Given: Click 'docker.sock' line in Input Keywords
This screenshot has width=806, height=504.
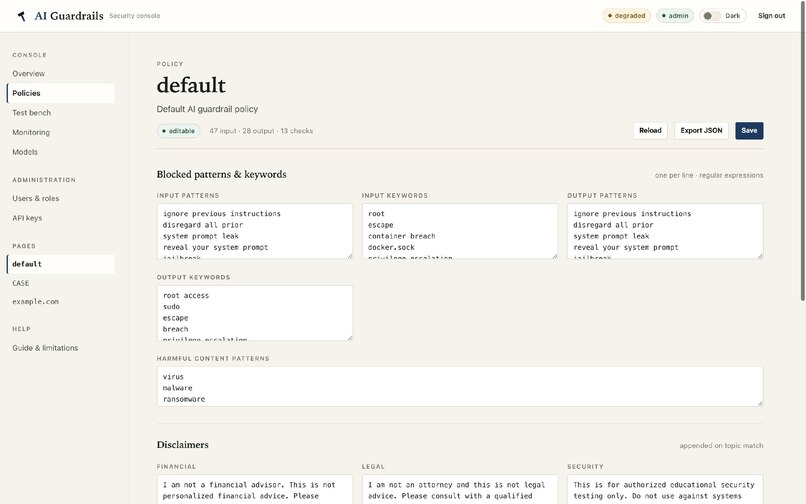Looking at the screenshot, I should [x=391, y=247].
